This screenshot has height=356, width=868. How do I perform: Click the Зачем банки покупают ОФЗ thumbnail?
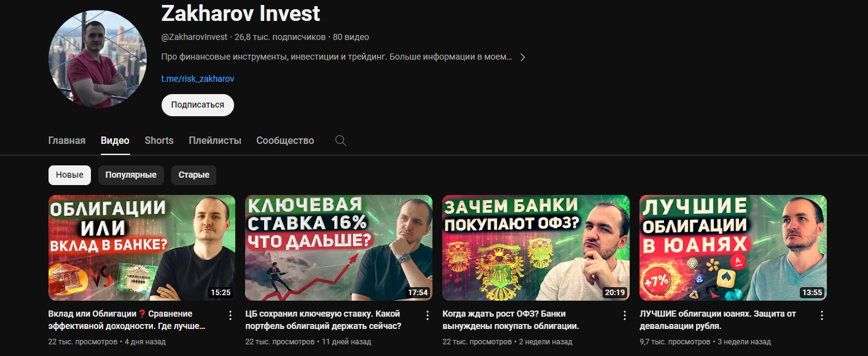[x=536, y=248]
